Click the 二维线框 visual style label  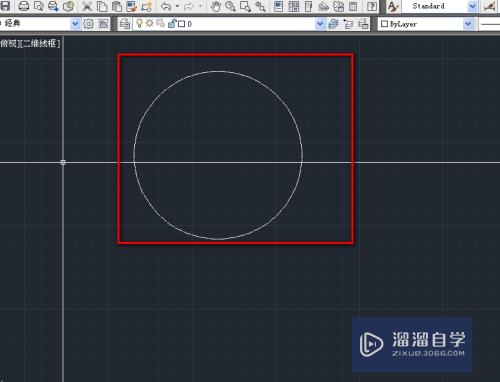(40, 43)
